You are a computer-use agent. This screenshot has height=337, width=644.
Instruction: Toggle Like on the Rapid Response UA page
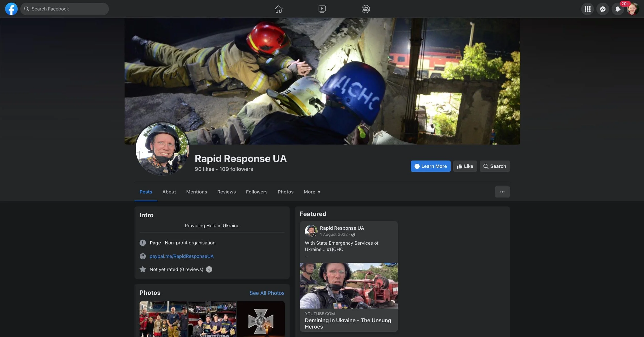[x=465, y=166]
